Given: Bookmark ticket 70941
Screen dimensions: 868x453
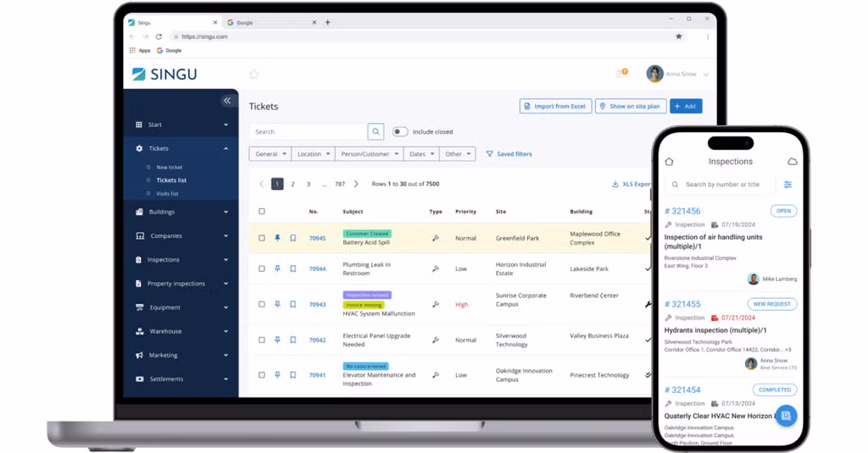Looking at the screenshot, I should (292, 375).
